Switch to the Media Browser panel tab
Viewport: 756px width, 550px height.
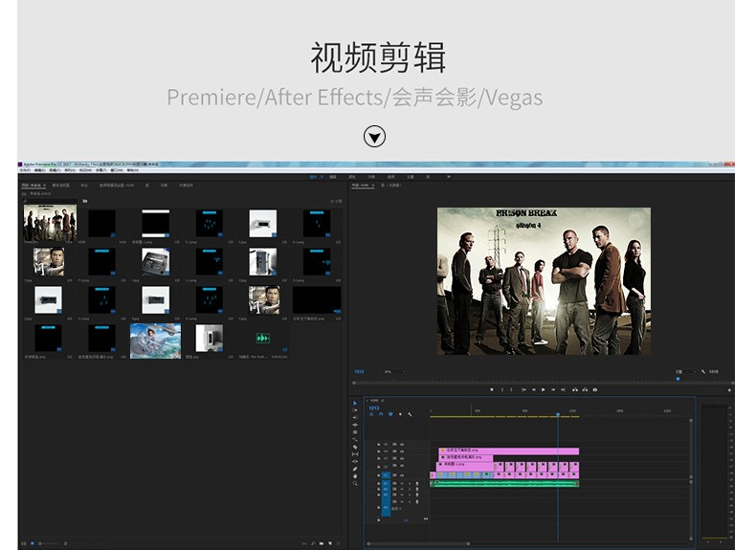tap(60, 186)
